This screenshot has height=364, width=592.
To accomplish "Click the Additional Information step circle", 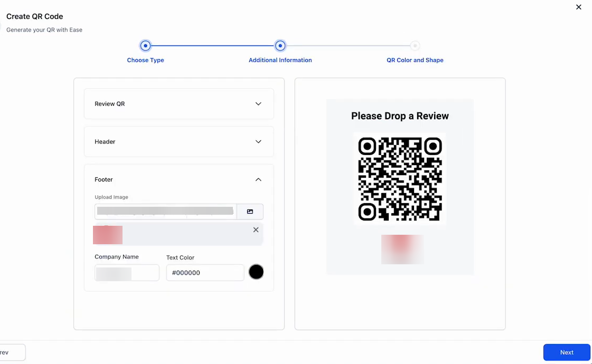I will (x=280, y=46).
